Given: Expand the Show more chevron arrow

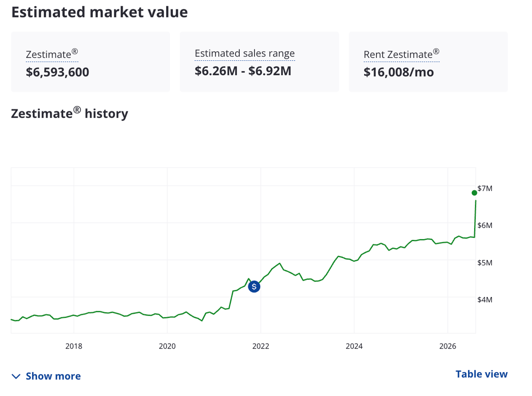Looking at the screenshot, I should click(x=16, y=376).
